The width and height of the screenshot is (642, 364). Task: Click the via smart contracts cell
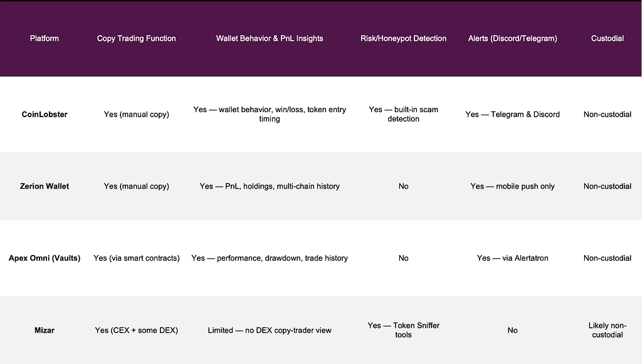point(136,258)
